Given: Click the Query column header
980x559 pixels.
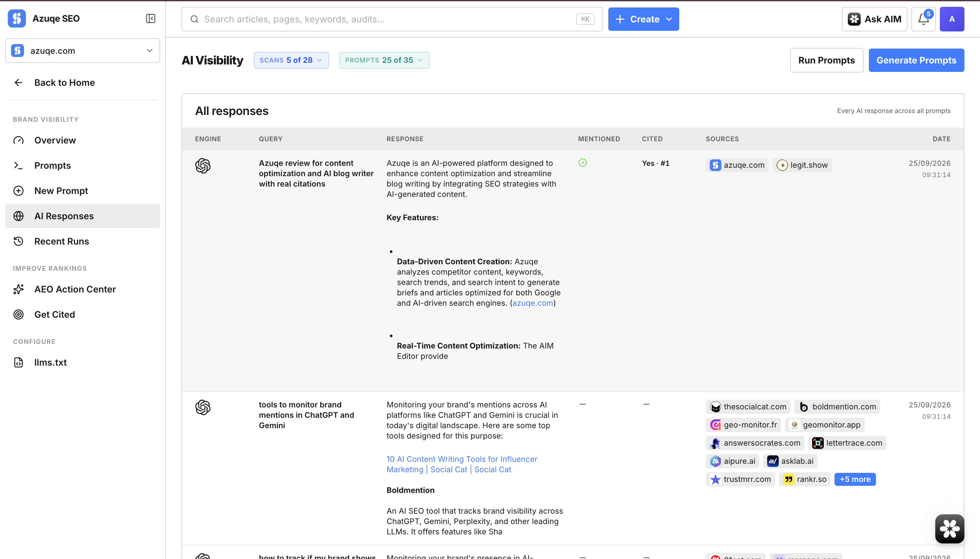Looking at the screenshot, I should [x=271, y=139].
